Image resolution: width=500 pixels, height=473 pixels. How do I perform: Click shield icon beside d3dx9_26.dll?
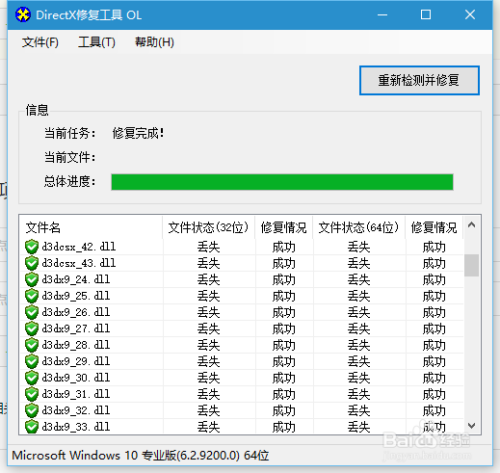pos(32,312)
